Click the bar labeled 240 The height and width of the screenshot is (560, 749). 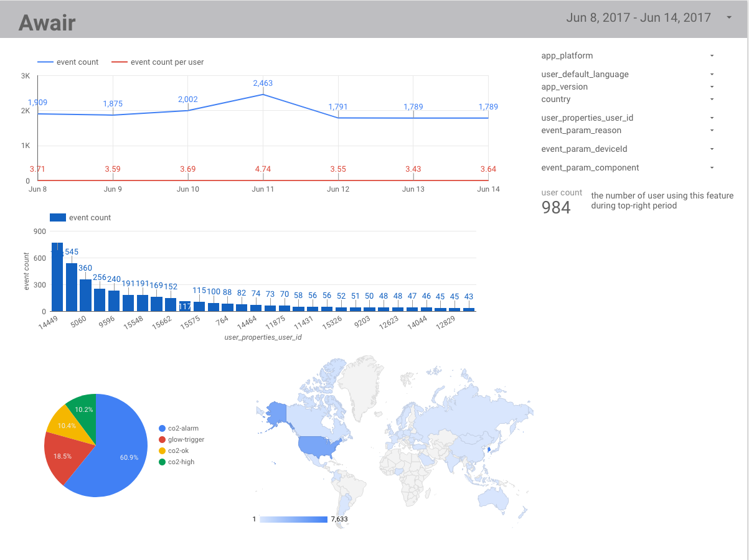114,301
